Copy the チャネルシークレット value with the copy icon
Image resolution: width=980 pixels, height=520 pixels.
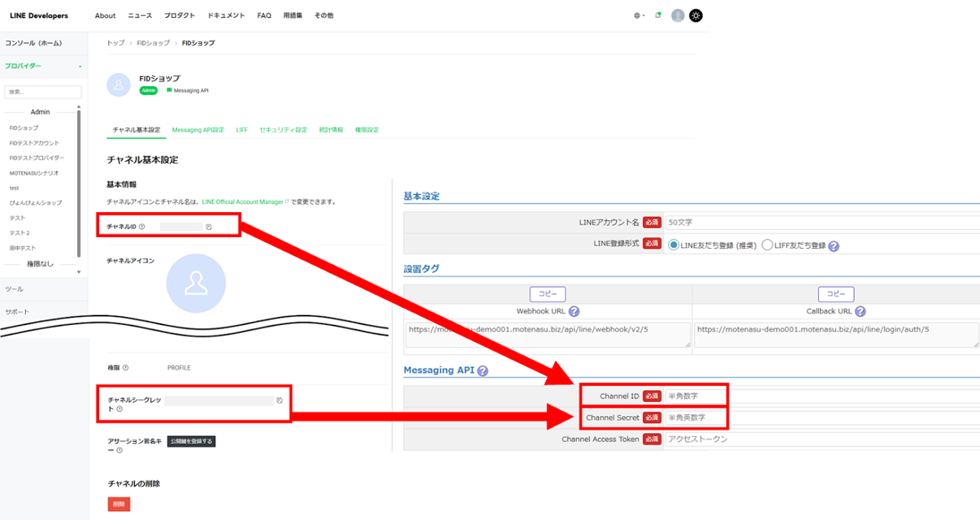pyautogui.click(x=280, y=400)
